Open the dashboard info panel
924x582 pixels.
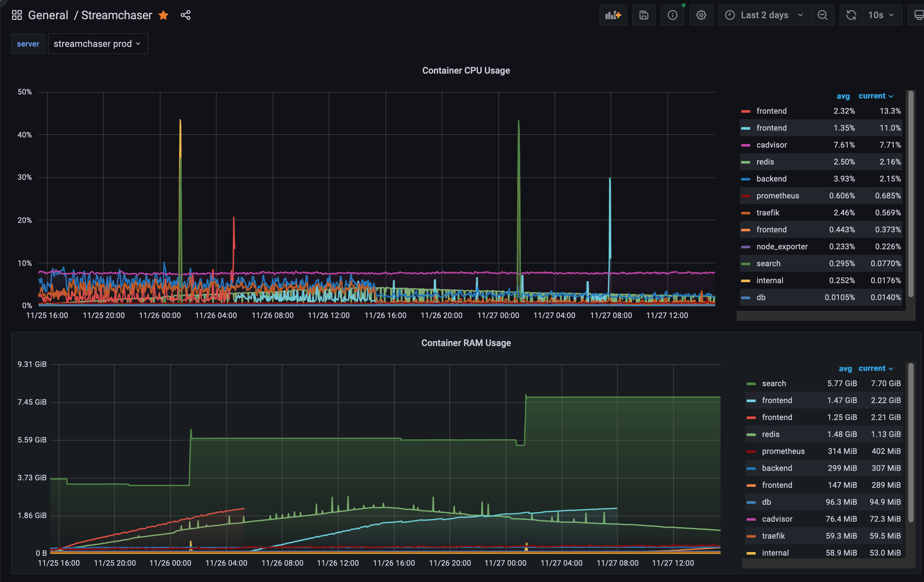click(x=672, y=15)
